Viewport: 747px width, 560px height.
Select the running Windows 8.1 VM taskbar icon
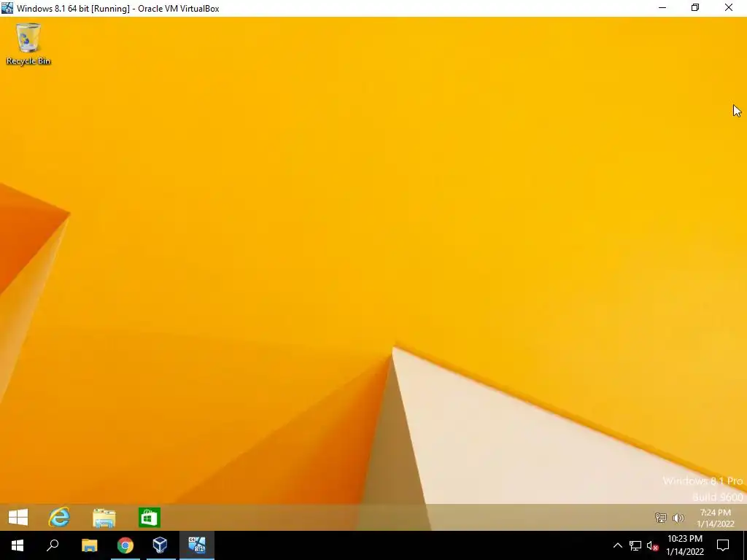pos(197,545)
